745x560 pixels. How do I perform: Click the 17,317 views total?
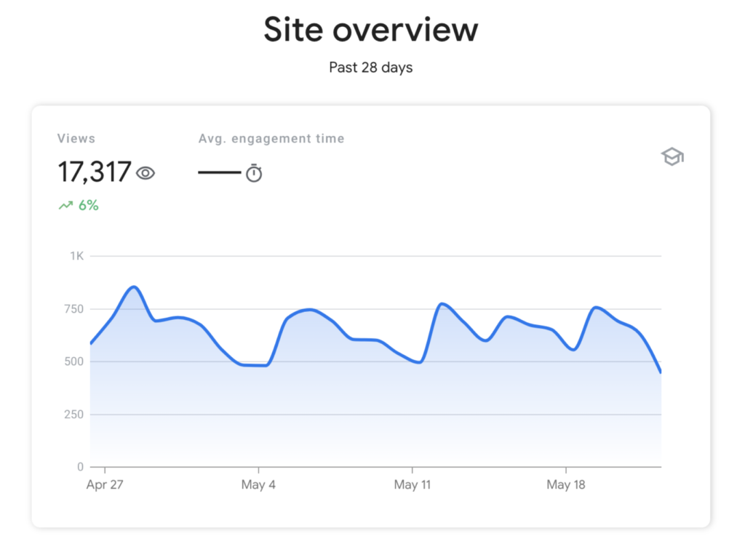95,172
